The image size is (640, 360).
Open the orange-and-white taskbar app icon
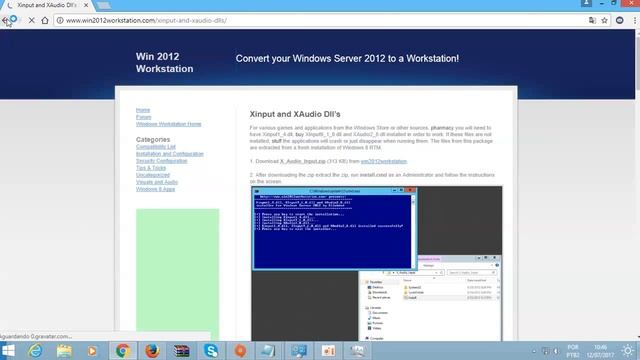(x=328, y=351)
